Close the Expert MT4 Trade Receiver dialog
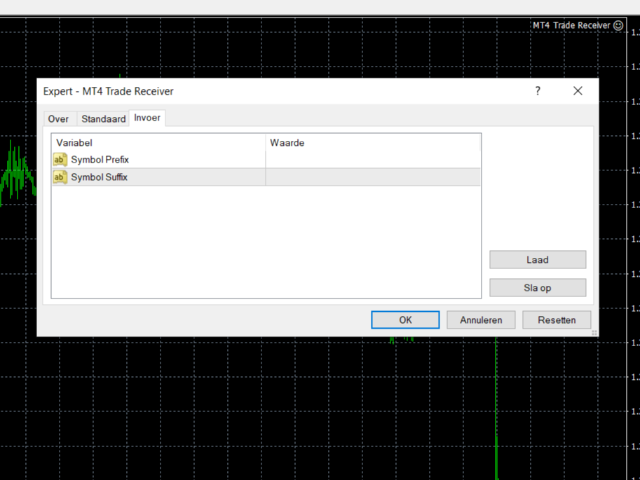640x480 pixels. tap(578, 91)
